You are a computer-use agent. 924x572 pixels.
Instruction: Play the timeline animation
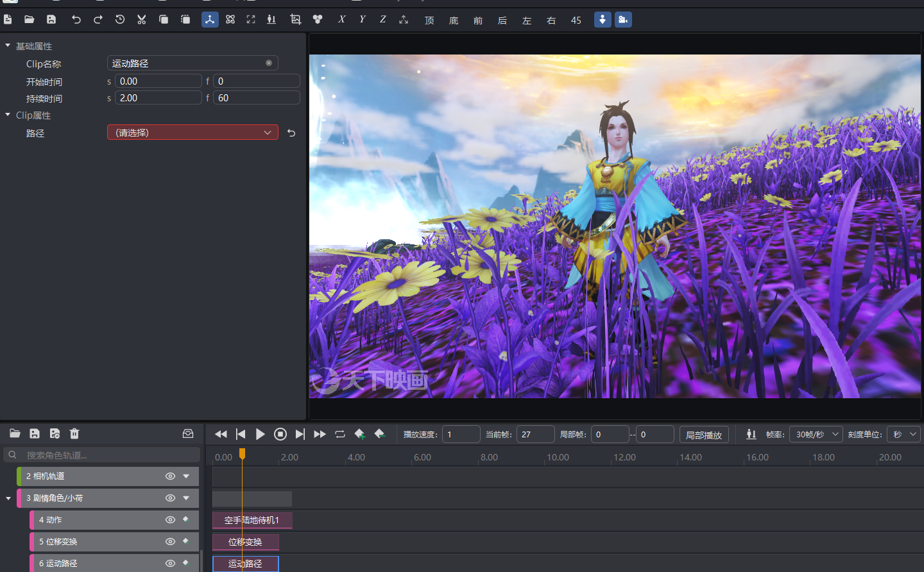(x=260, y=434)
